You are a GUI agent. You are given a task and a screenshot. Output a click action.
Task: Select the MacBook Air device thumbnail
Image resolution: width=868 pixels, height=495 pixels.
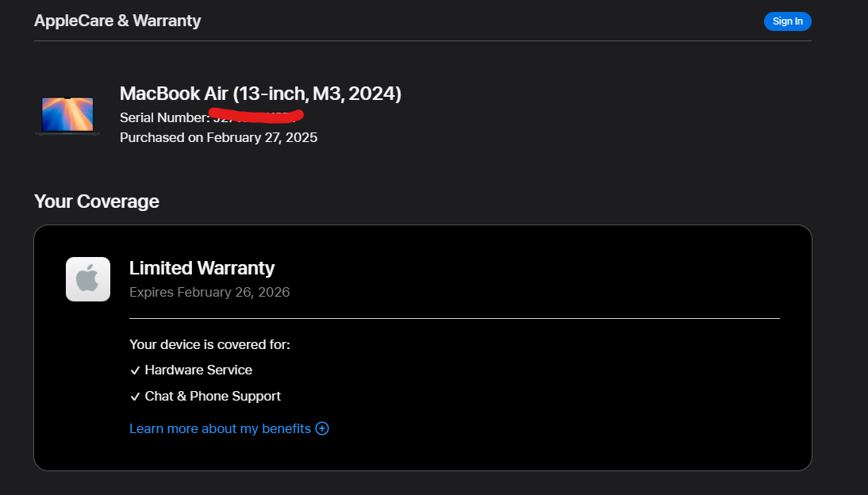[x=67, y=116]
